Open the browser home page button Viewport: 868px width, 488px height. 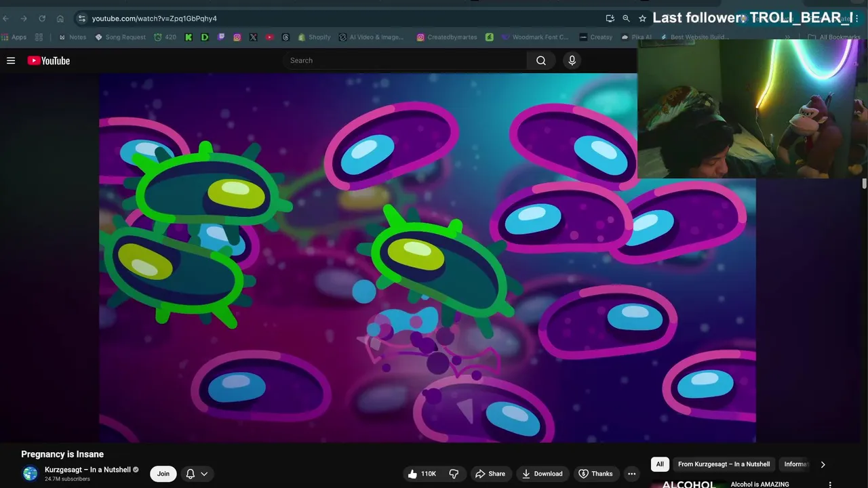[x=60, y=18]
